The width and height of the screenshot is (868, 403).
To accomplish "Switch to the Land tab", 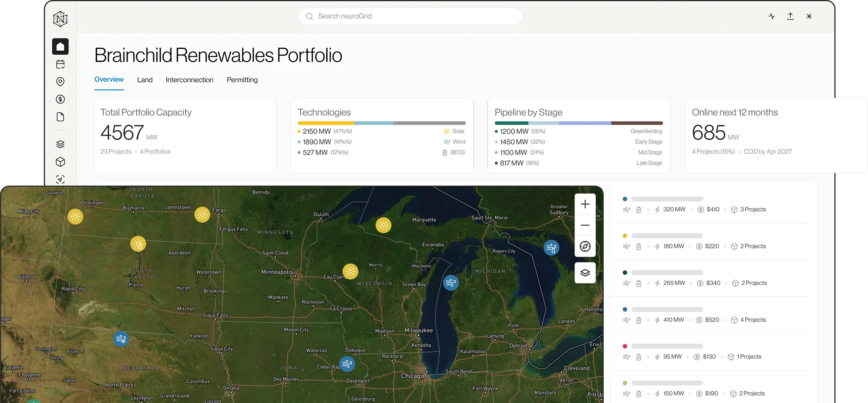I will point(145,80).
